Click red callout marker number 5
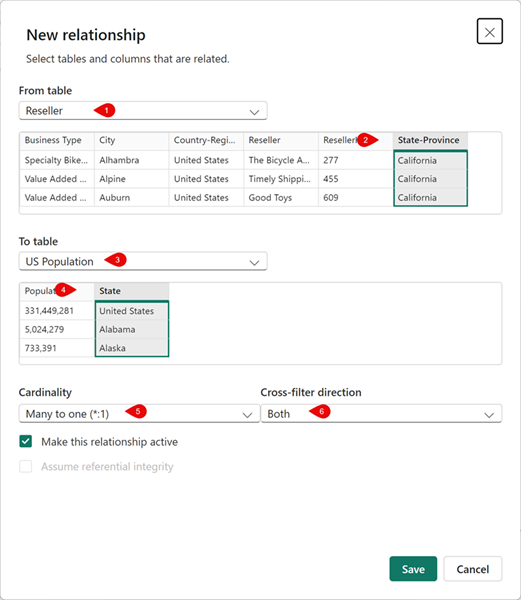The height and width of the screenshot is (600, 521). pyautogui.click(x=136, y=411)
